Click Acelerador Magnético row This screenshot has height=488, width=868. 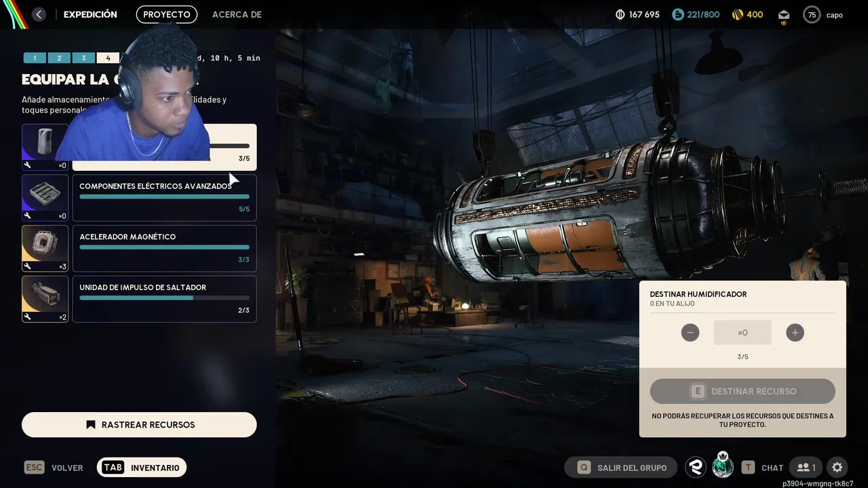point(165,249)
